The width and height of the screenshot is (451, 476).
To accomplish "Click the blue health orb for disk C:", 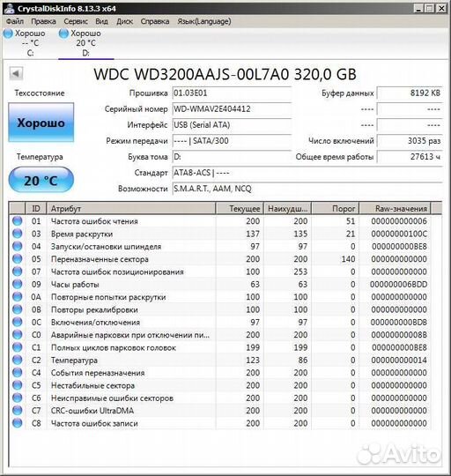I will pyautogui.click(x=8, y=33).
